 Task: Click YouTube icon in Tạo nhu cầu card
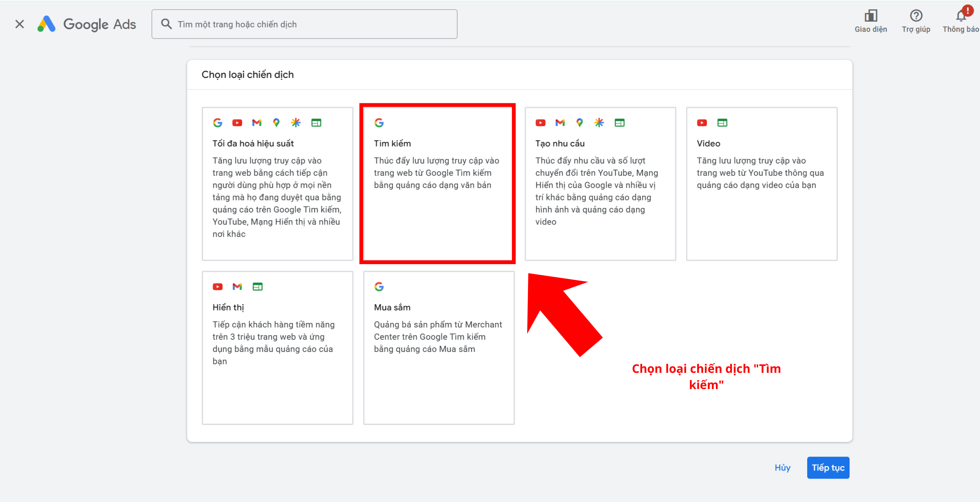541,123
